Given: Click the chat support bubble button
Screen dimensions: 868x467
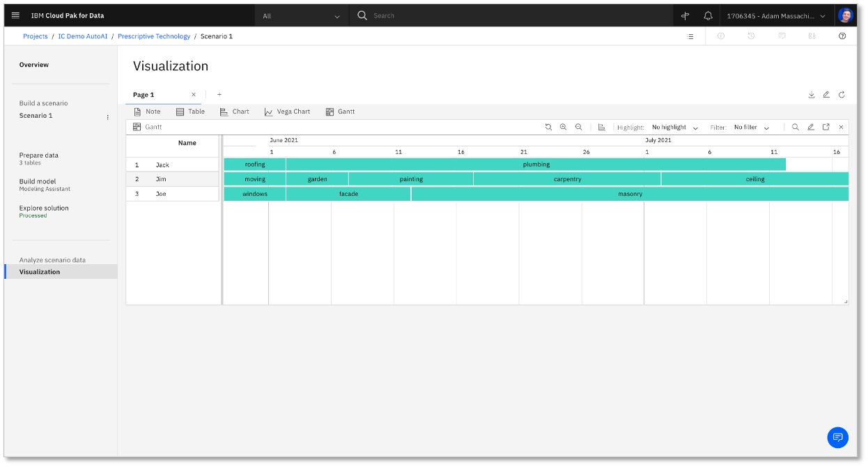Looking at the screenshot, I should (837, 437).
